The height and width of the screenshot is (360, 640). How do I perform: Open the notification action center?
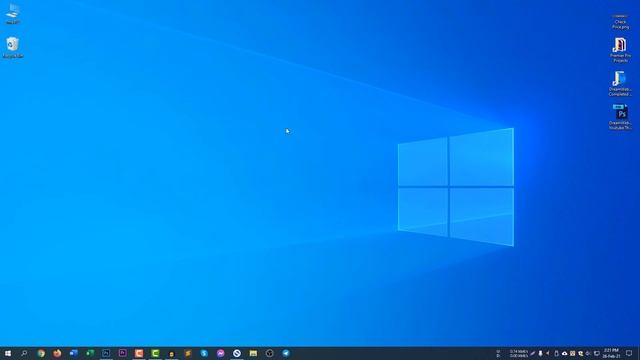pyautogui.click(x=629, y=353)
